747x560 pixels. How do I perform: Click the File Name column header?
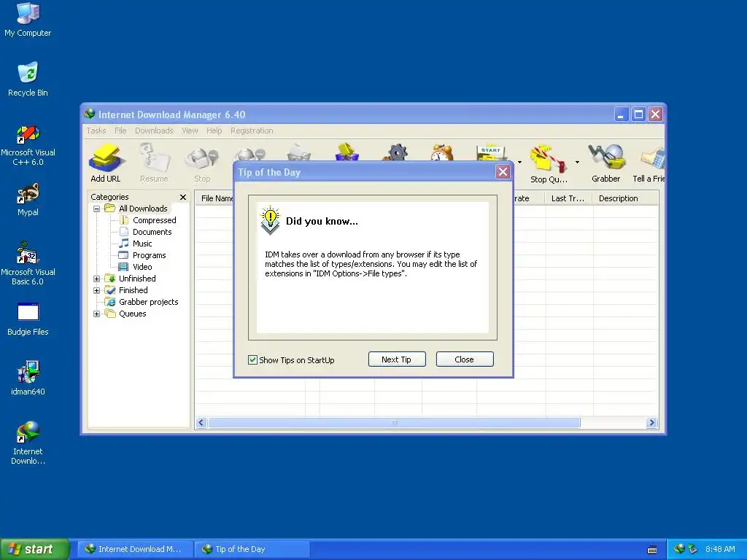coord(214,198)
